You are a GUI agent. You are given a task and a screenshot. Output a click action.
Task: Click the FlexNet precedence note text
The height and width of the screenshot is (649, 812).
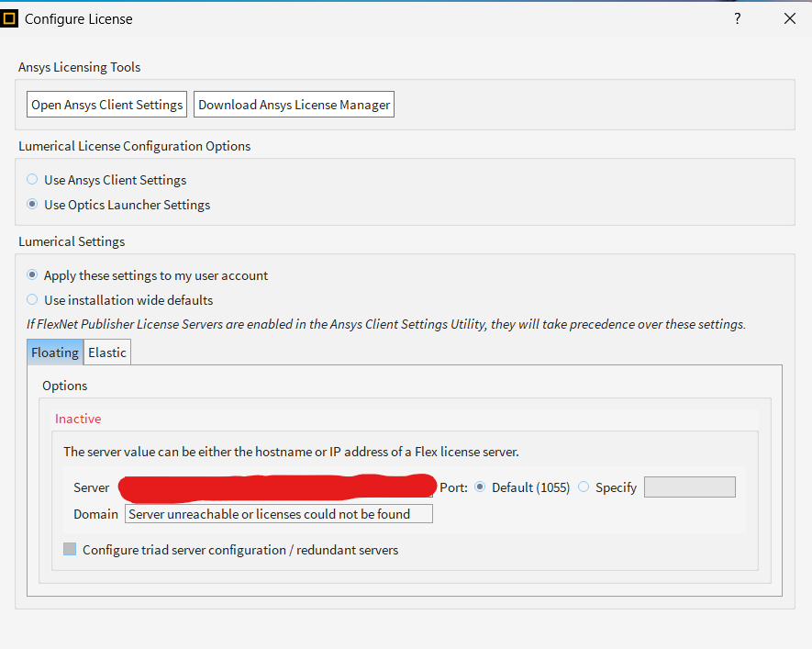[x=385, y=324]
